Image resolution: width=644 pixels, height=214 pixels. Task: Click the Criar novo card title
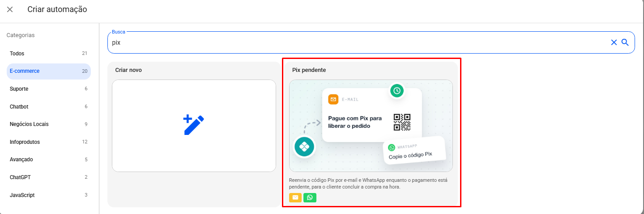click(x=128, y=70)
